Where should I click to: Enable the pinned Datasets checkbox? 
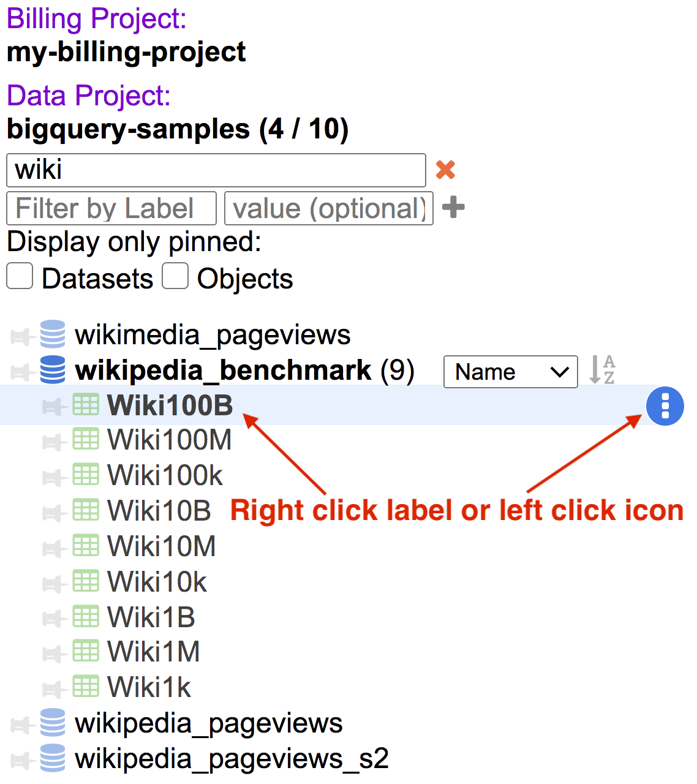click(20, 276)
